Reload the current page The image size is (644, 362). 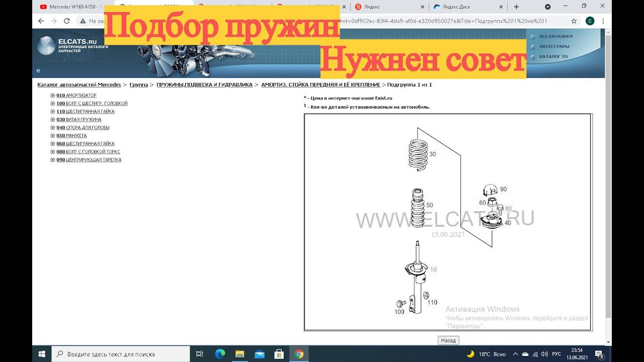click(x=67, y=21)
